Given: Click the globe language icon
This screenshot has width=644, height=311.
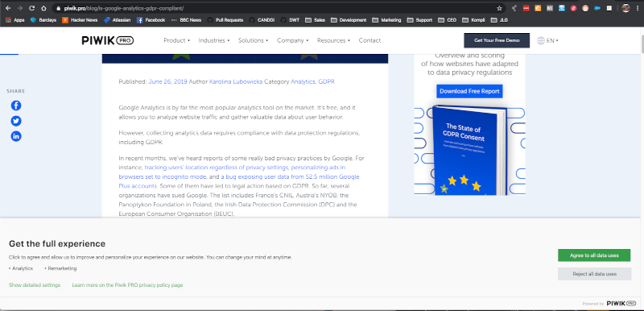Looking at the screenshot, I should [x=540, y=40].
